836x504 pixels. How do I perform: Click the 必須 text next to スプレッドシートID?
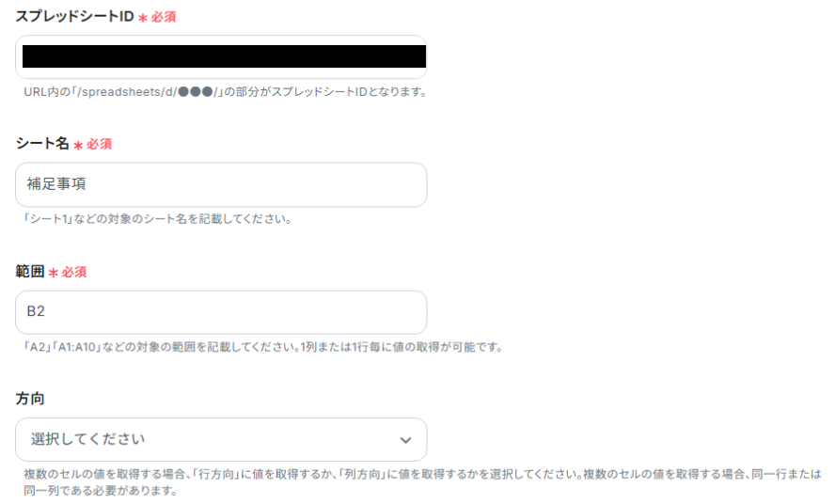click(163, 17)
